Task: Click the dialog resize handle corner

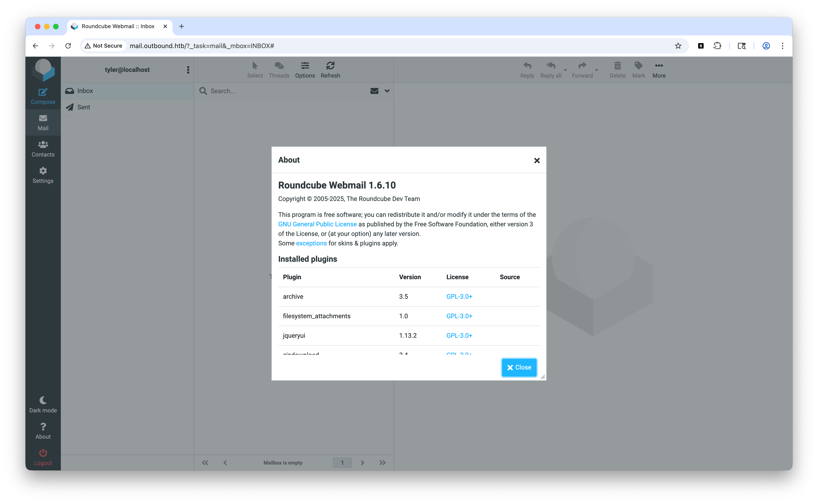Action: coord(542,377)
